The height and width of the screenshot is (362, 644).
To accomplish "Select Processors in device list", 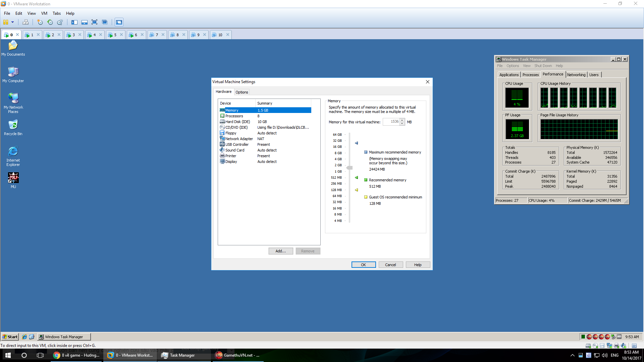I will click(x=234, y=116).
